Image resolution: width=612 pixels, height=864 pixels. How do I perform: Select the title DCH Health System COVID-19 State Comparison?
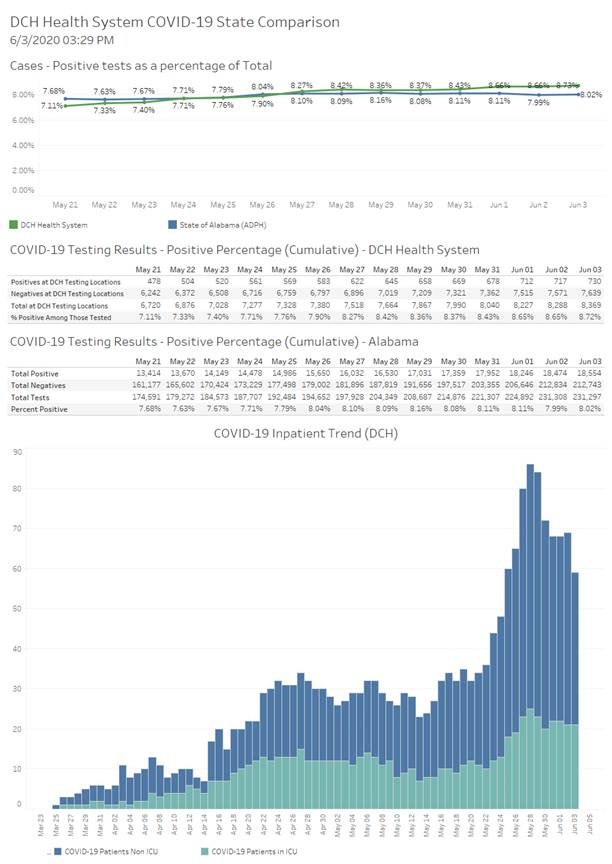point(175,22)
